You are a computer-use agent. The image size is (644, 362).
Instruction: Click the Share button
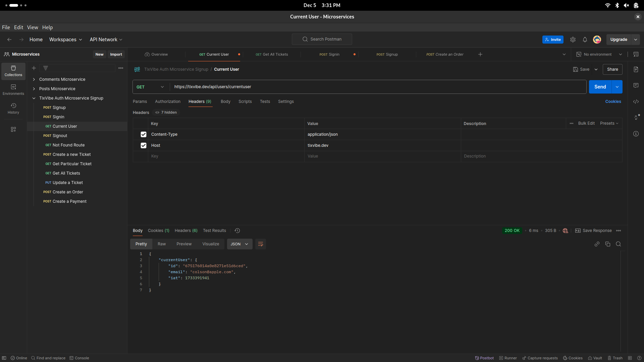pos(612,69)
